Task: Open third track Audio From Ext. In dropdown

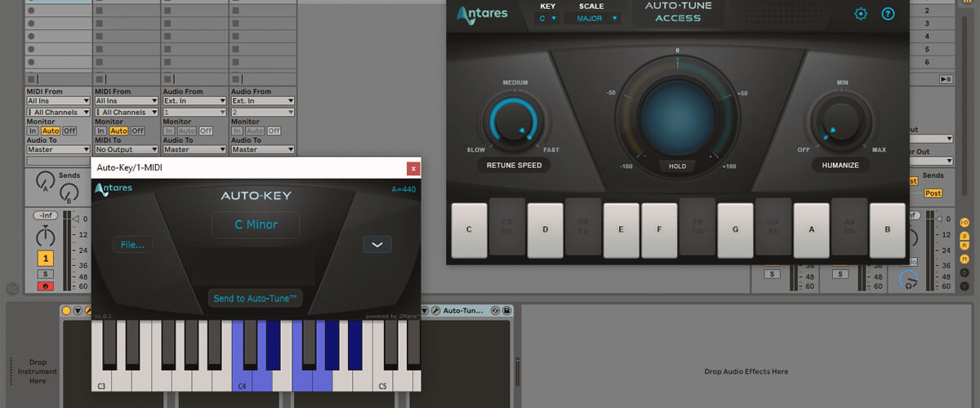Action: tap(194, 101)
